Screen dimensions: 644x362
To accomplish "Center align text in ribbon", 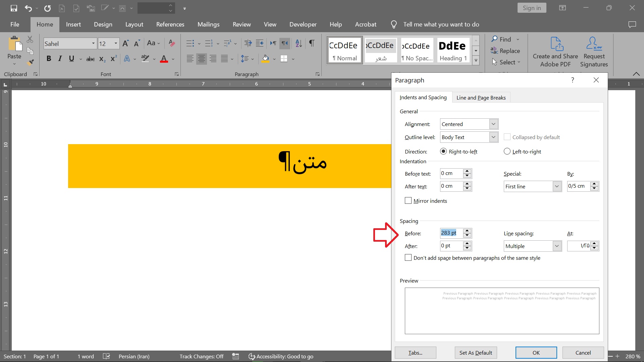I will point(201,59).
